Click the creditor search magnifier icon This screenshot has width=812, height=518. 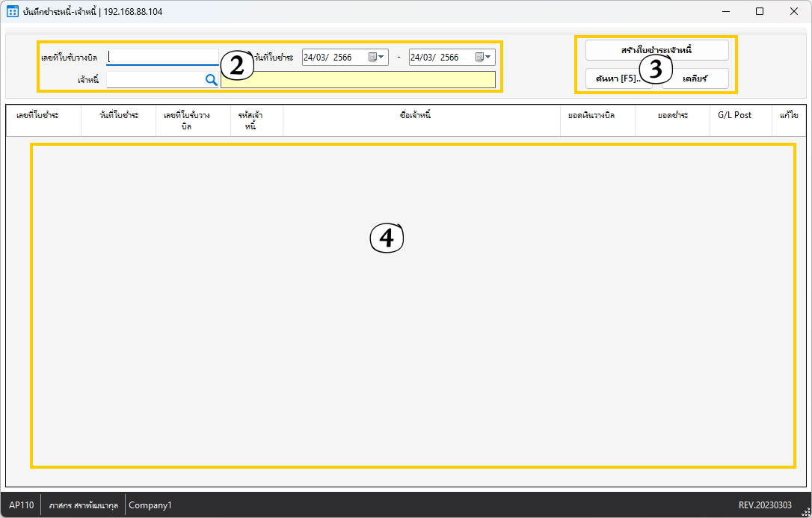click(x=211, y=80)
